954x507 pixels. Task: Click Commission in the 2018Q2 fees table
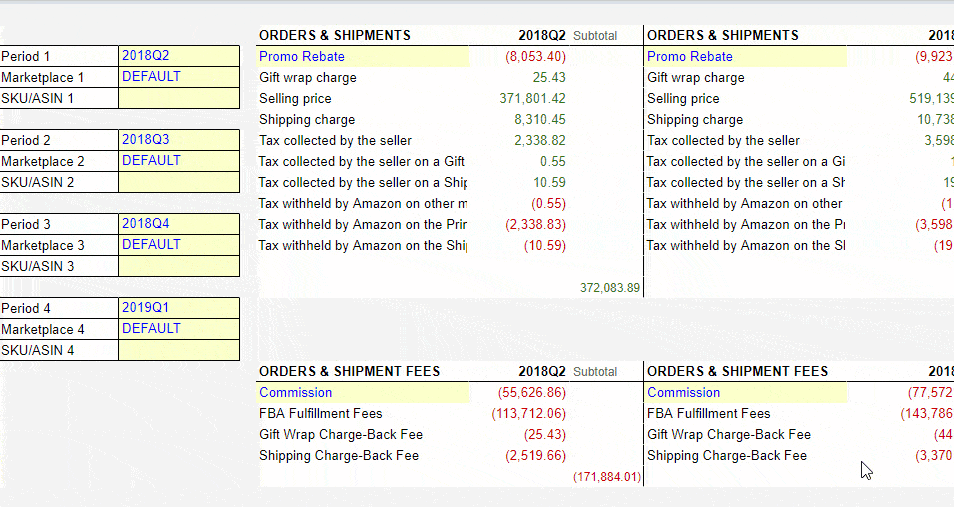295,393
